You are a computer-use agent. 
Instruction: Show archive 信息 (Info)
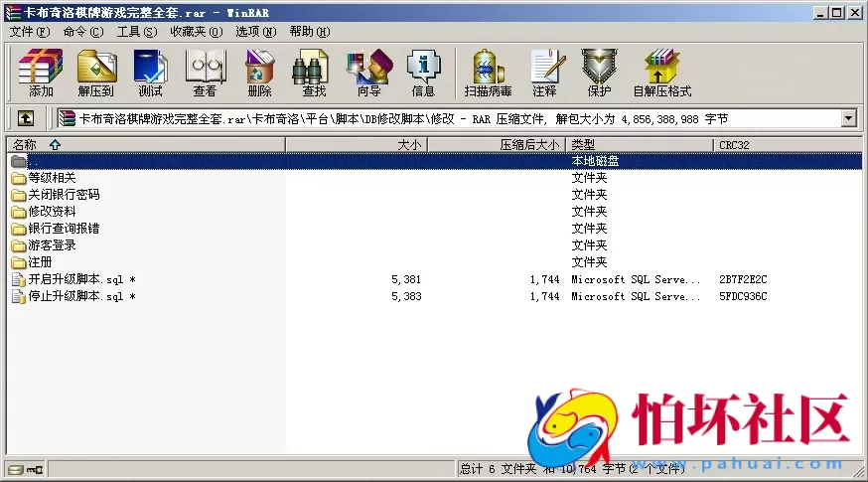click(423, 73)
